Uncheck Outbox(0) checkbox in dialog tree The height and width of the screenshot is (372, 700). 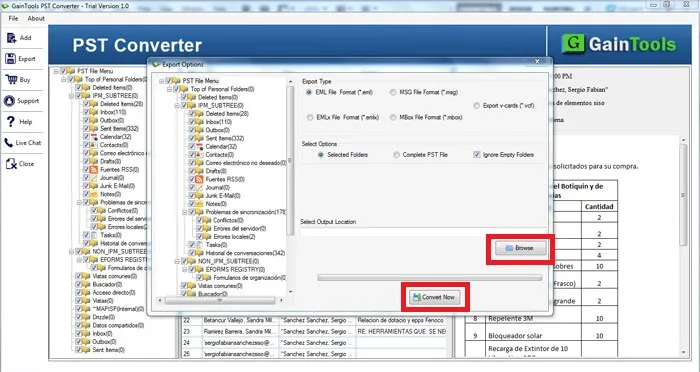(x=192, y=130)
